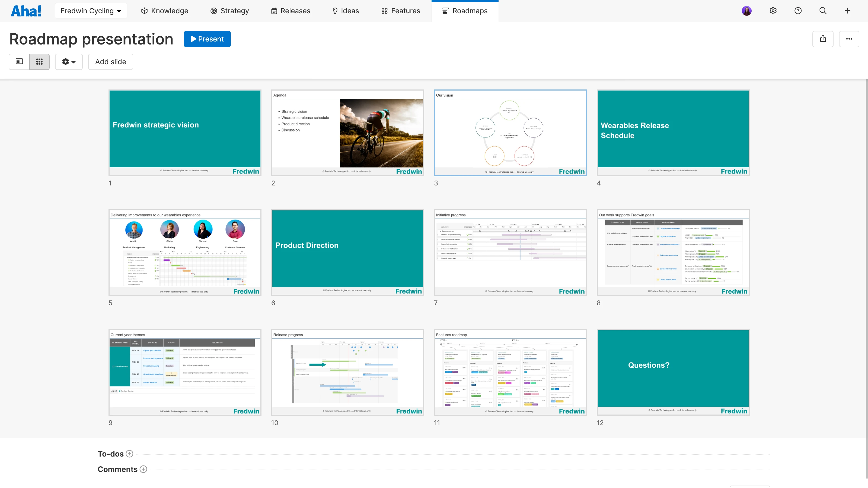Open the presentation settings gear dropdown
The height and width of the screenshot is (488, 868).
[x=69, y=62]
